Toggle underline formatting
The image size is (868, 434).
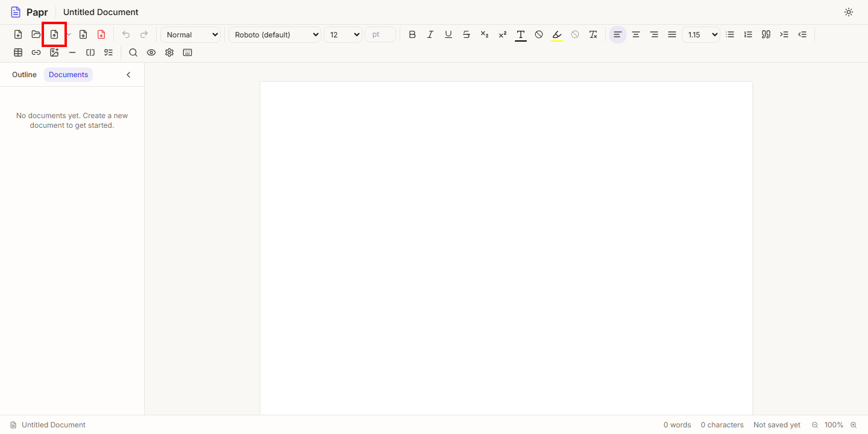click(448, 35)
